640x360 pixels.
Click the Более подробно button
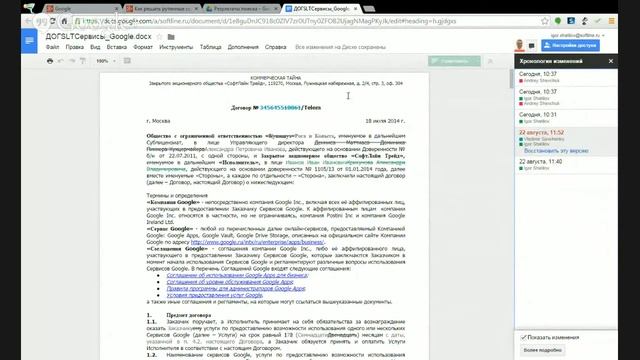pos(542,350)
